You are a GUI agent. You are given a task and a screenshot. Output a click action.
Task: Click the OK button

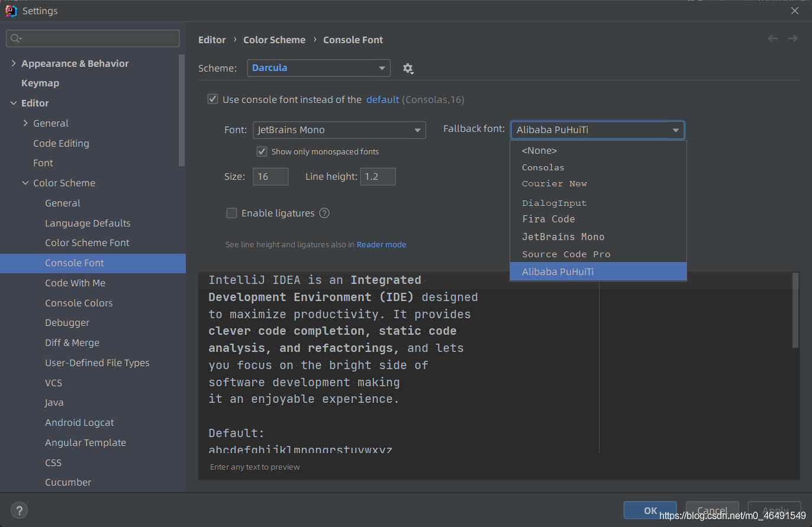point(650,510)
